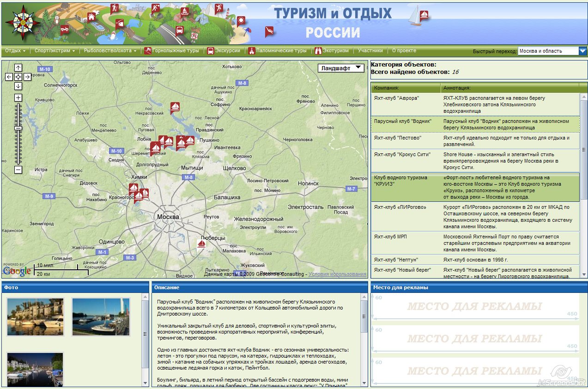This screenshot has width=588, height=389.
Task: Select the skier icon for Горнолыжные туры
Action: click(x=148, y=50)
